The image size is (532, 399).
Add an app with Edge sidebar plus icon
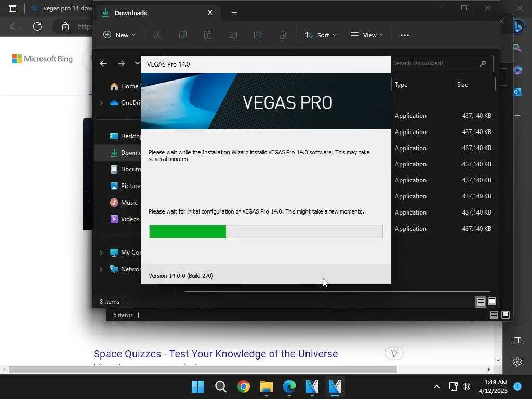pyautogui.click(x=517, y=116)
